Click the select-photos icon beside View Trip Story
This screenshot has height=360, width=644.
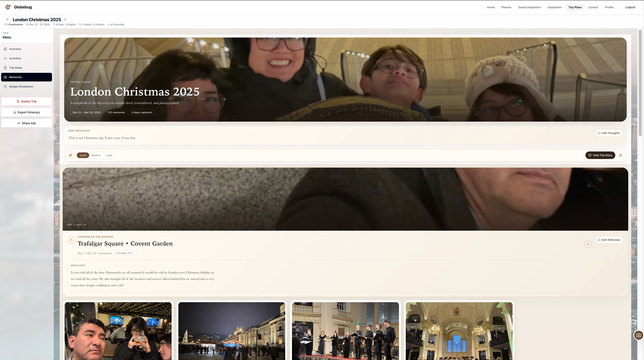coord(621,155)
